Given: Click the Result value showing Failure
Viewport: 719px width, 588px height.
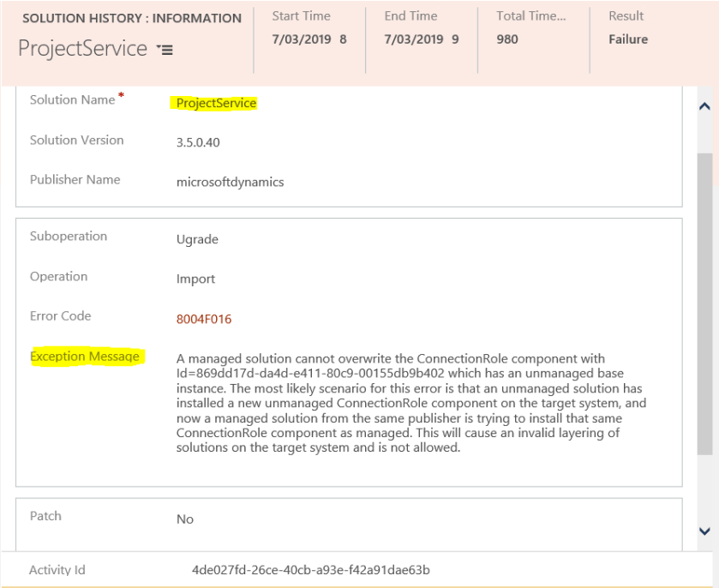Looking at the screenshot, I should pos(628,39).
